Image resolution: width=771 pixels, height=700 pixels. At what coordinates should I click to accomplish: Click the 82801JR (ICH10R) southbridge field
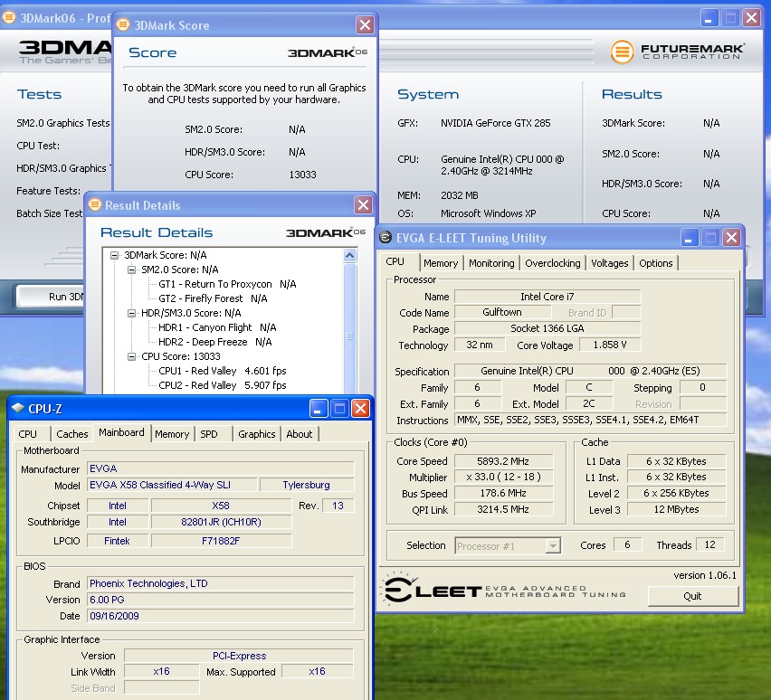tap(222, 522)
